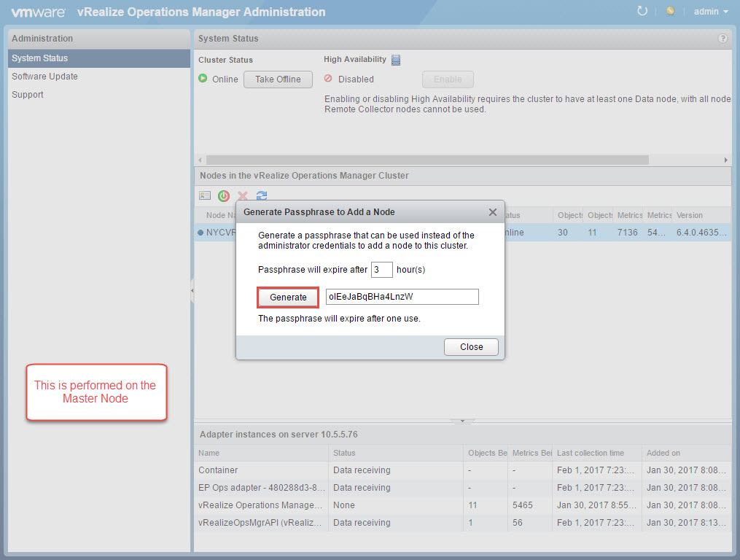Click the 7136 metrics cell
740x560 pixels.
pos(627,233)
